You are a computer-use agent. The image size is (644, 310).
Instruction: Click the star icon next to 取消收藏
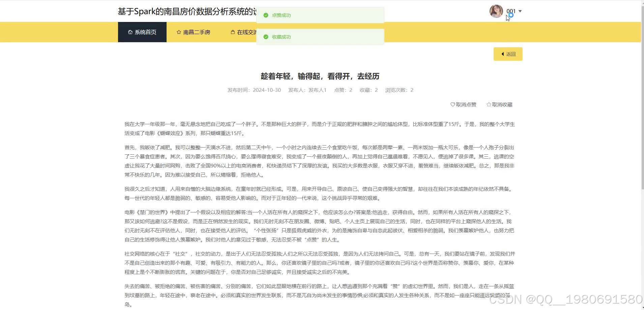pos(489,105)
